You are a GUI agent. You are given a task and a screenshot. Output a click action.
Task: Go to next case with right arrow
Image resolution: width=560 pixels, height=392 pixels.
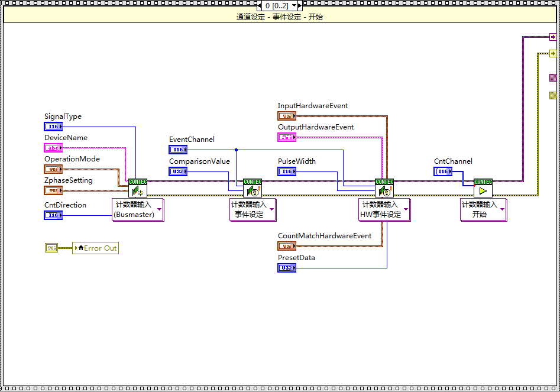(x=299, y=5)
